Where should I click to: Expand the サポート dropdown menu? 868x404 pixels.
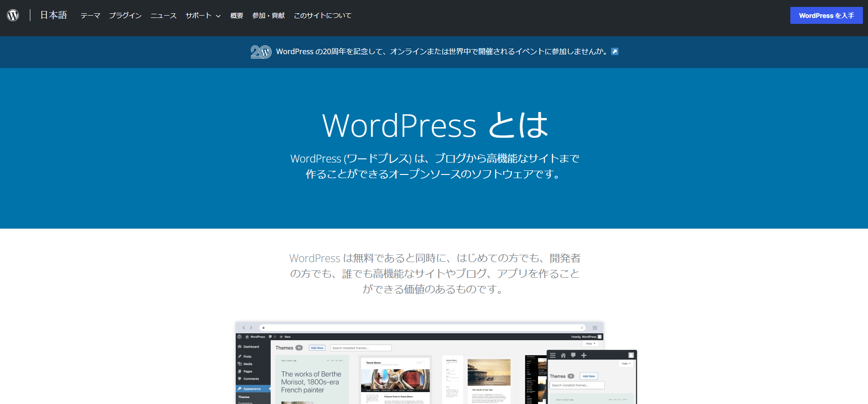pyautogui.click(x=203, y=16)
